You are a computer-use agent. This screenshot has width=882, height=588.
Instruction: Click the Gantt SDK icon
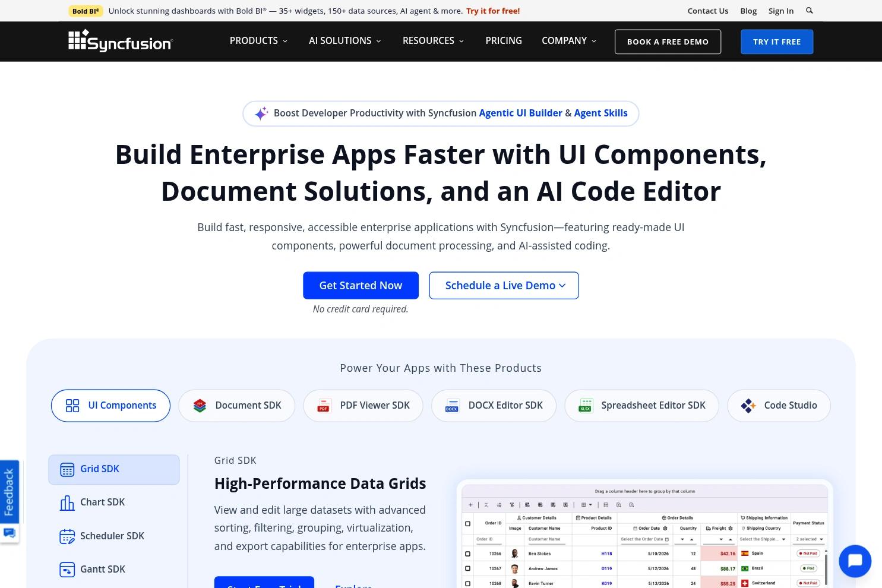coord(67,570)
